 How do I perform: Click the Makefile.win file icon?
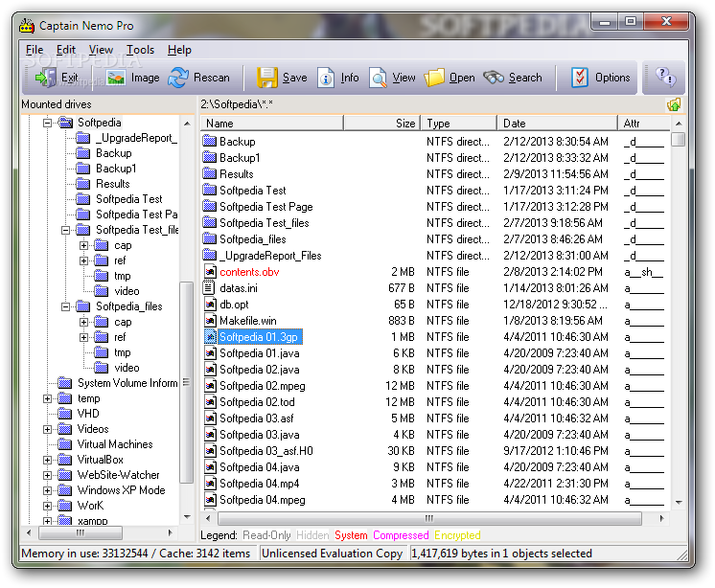tap(210, 321)
